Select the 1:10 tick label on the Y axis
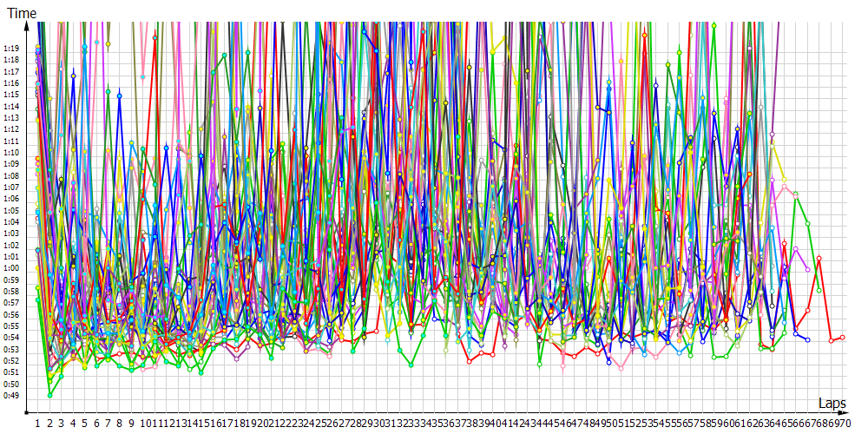This screenshot has width=868, height=434. pyautogui.click(x=12, y=153)
